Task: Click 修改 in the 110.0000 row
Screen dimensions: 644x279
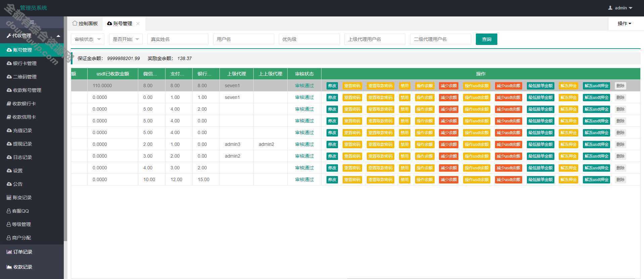Action: 332,86
